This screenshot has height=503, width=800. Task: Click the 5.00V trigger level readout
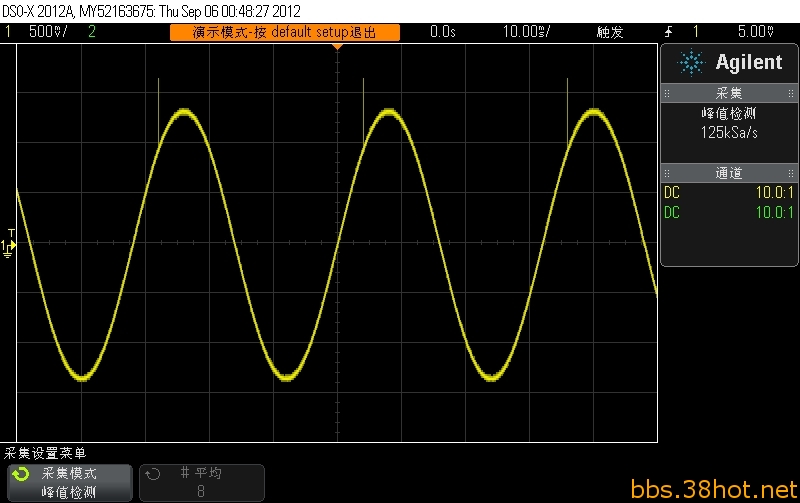click(x=756, y=32)
